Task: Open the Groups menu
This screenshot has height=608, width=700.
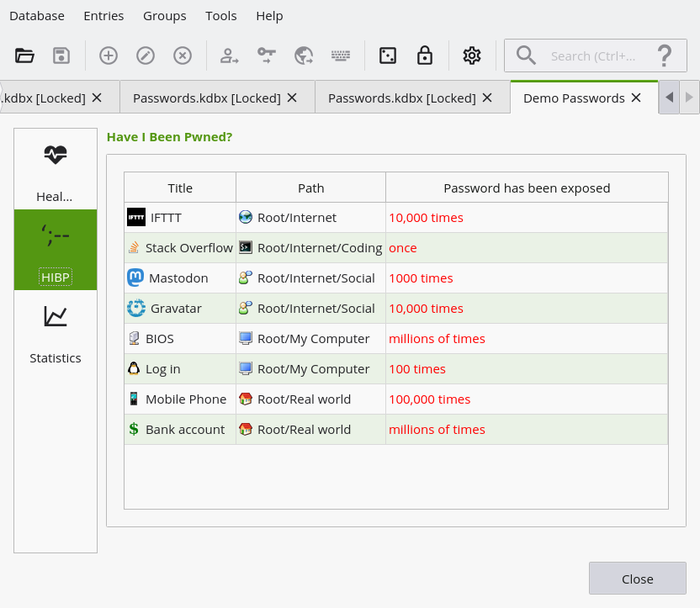Action: coord(165,16)
